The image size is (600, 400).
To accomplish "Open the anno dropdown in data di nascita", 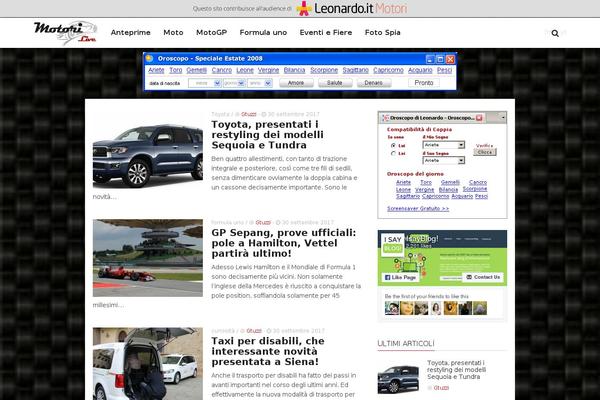I will 260,83.
